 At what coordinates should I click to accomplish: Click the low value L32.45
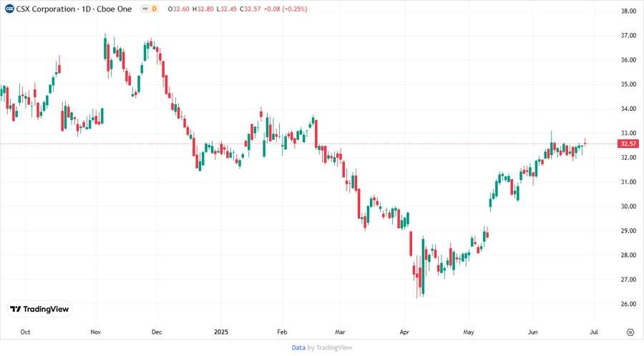227,9
